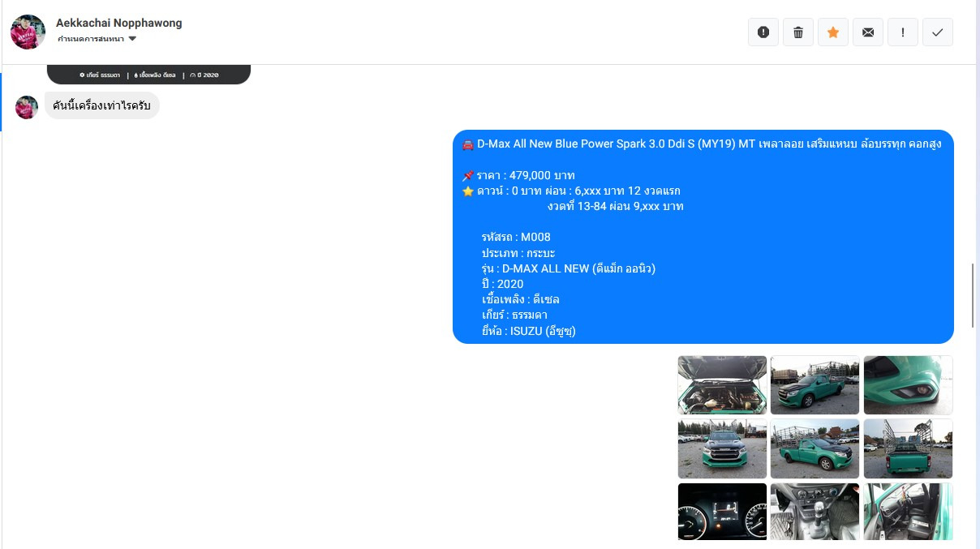Open the front-view green truck thumbnail
Image resolution: width=980 pixels, height=549 pixels.
[722, 448]
